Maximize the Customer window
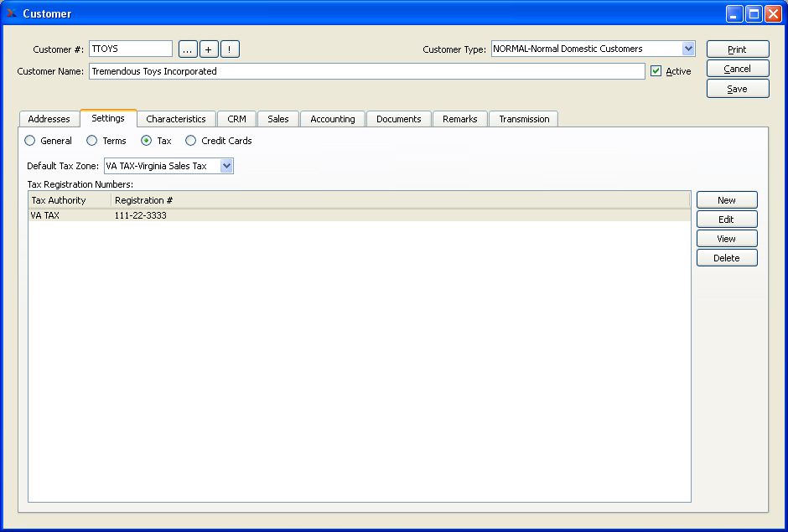The height and width of the screenshot is (532, 788). point(754,14)
